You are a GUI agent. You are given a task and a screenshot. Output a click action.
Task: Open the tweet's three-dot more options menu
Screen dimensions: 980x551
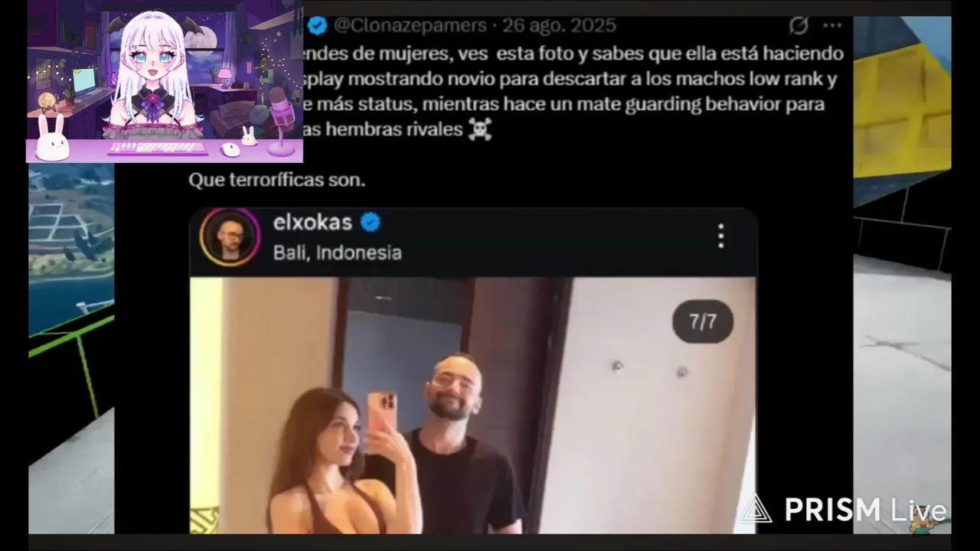tap(832, 26)
